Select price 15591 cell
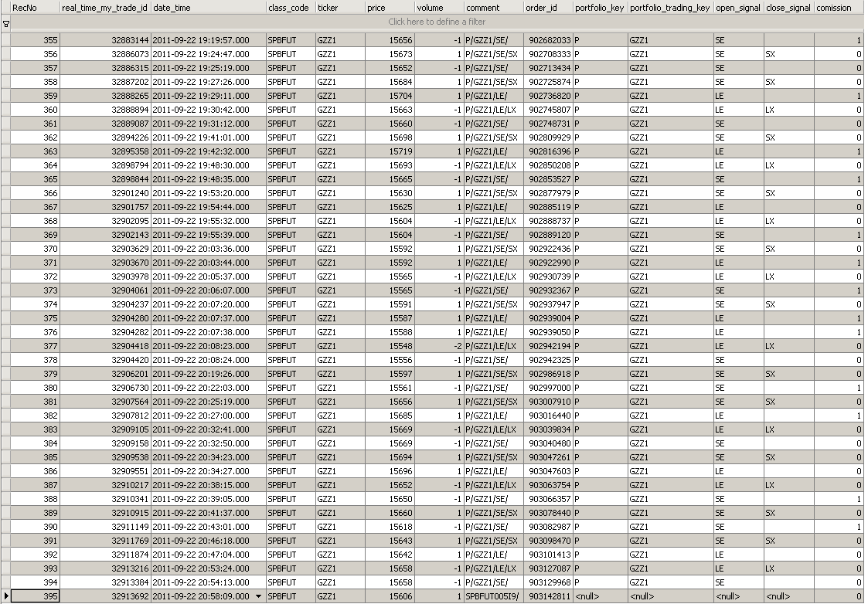The height and width of the screenshot is (604, 868). tap(390, 304)
